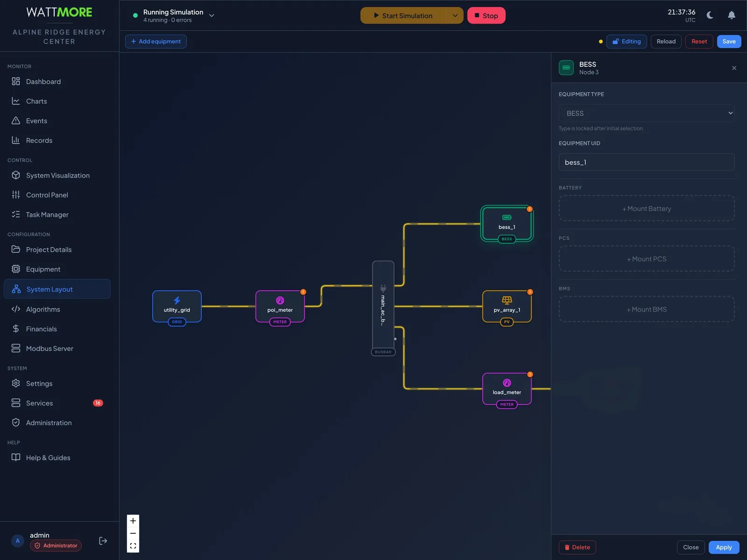Viewport: 747px width, 560px height.
Task: Toggle the Editing mode button
Action: pos(627,42)
